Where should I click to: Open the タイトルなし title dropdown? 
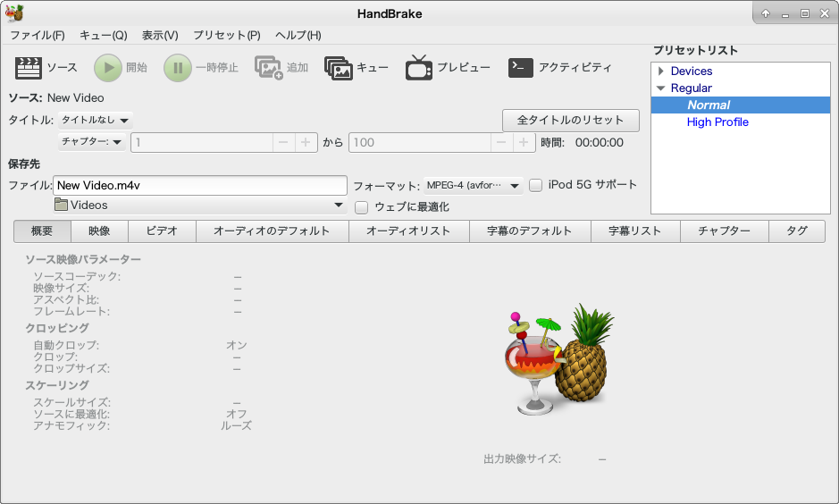[95, 120]
